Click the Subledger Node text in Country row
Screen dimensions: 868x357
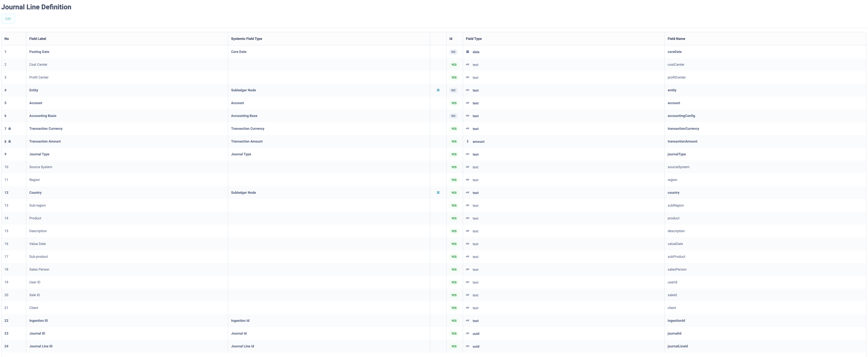(x=243, y=193)
